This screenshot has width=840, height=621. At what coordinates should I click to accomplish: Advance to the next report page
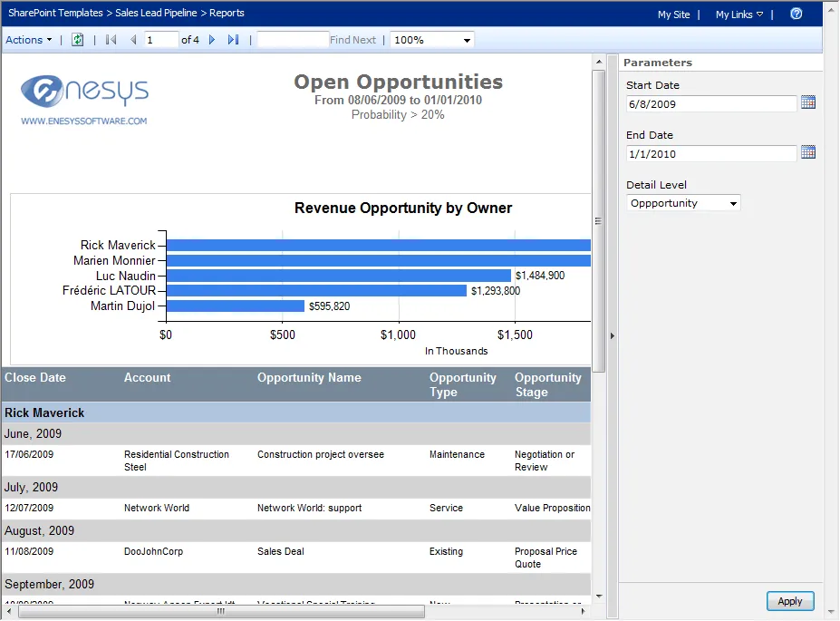pos(213,40)
